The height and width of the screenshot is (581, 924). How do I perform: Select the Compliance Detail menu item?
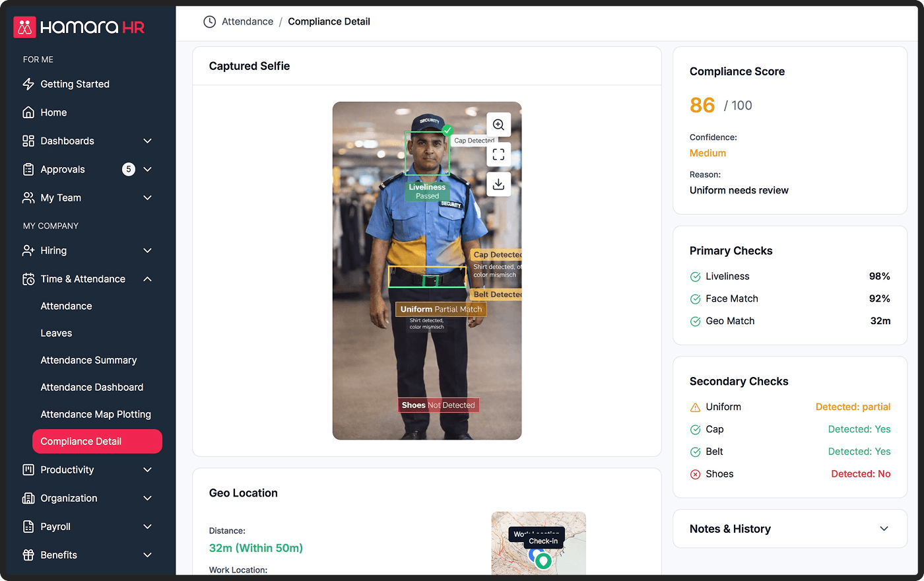97,441
